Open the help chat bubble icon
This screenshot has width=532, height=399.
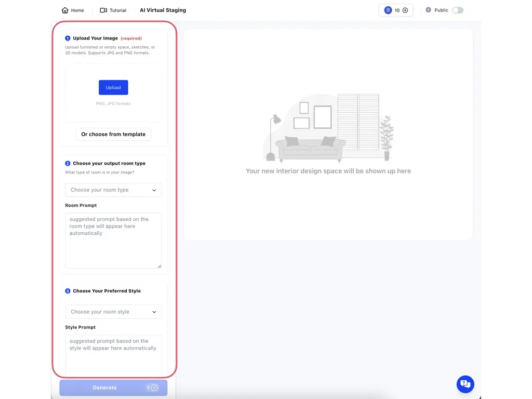pyautogui.click(x=465, y=384)
